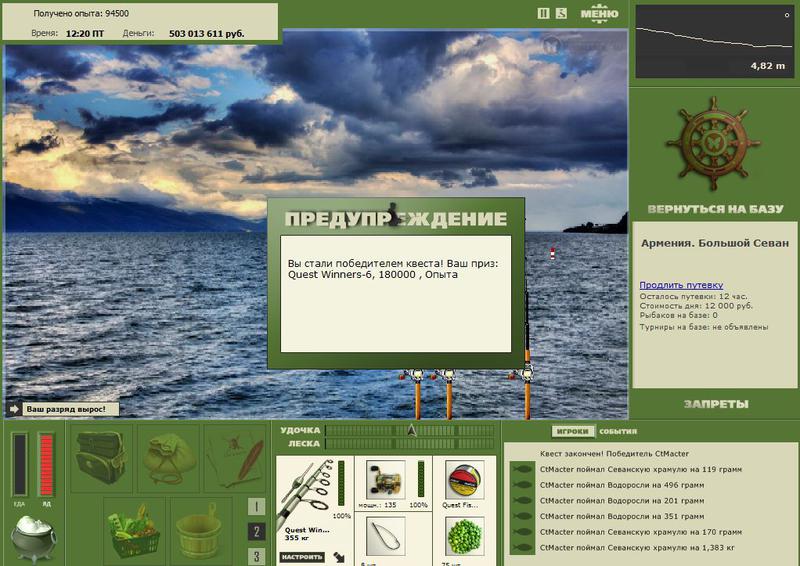This screenshot has width=800, height=566.
Task: Click the red alcohol level bar
Action: [46, 464]
